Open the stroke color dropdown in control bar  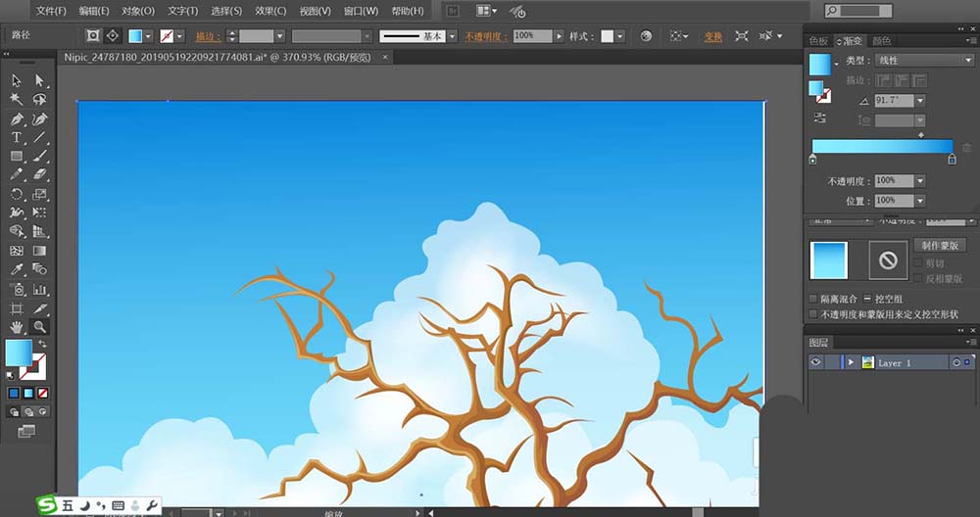(180, 36)
